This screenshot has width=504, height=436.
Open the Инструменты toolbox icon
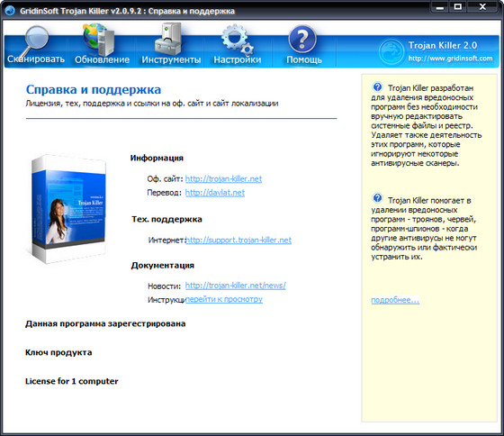coord(167,39)
